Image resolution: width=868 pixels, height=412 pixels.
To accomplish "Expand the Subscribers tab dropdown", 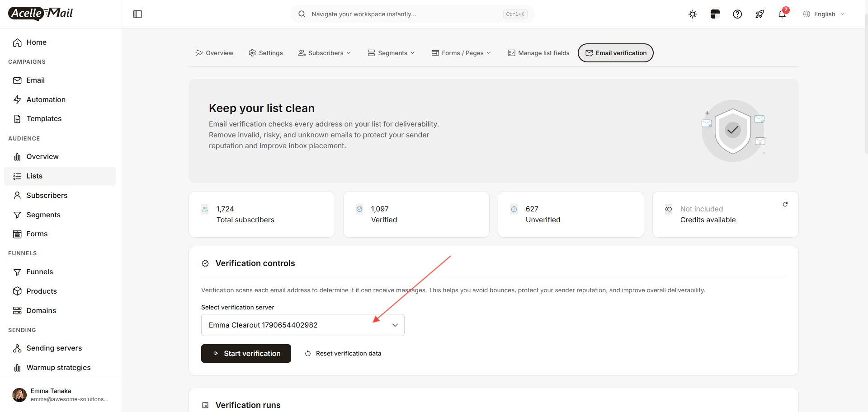I will tap(324, 53).
